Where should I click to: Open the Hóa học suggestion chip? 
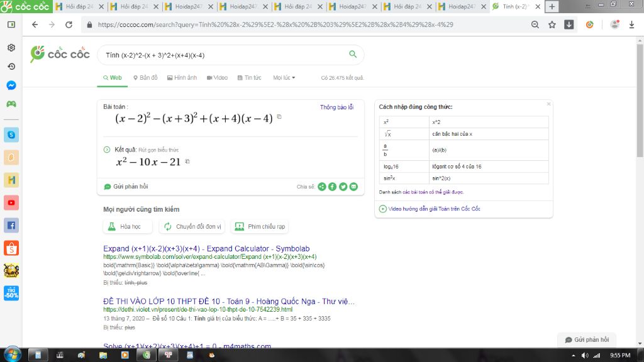point(127,226)
